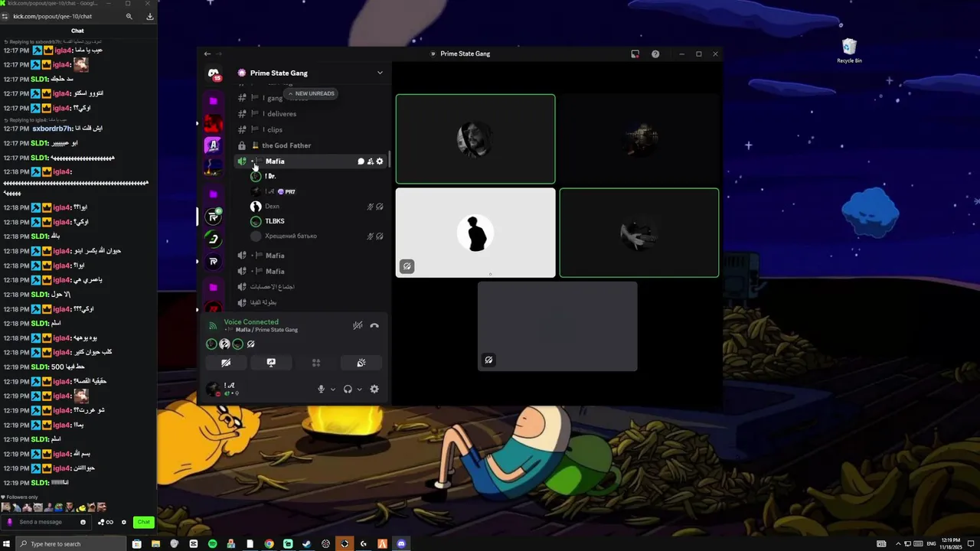Open Windows Start menu
The height and width of the screenshot is (551, 980).
pyautogui.click(x=6, y=544)
